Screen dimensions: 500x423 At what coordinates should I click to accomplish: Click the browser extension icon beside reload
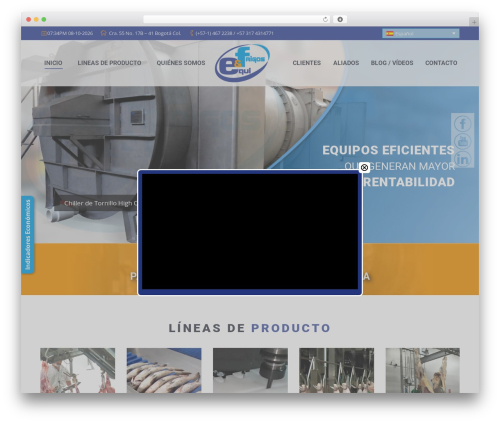(x=340, y=20)
